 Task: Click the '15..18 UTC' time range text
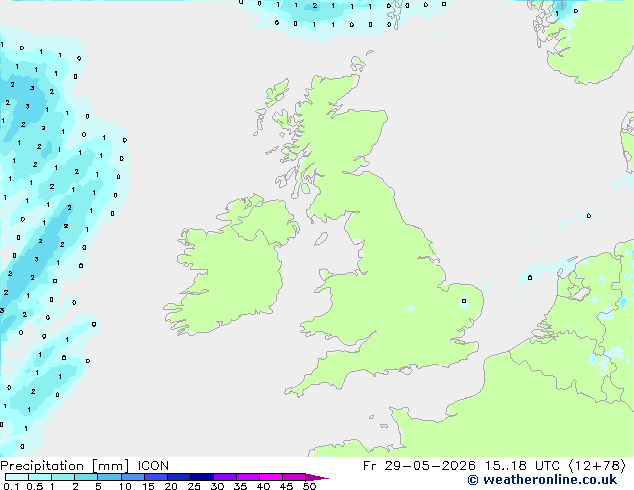click(522, 466)
